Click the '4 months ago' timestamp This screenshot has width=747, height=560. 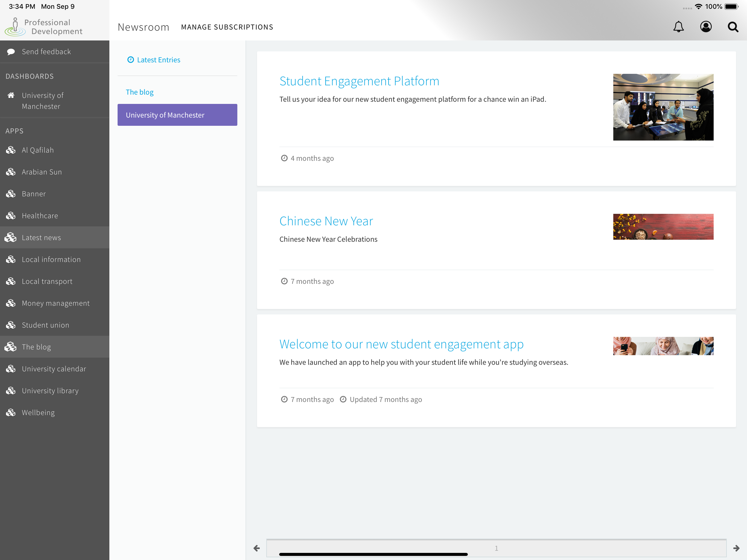pyautogui.click(x=312, y=158)
